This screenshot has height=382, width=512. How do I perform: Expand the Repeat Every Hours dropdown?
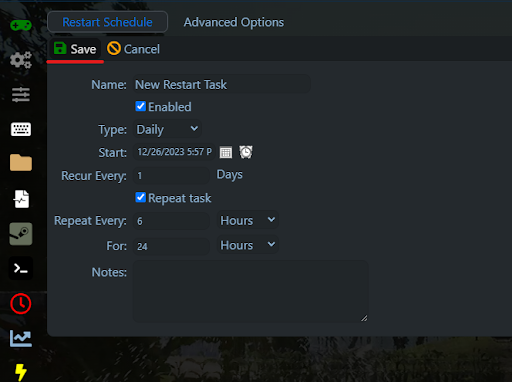(248, 220)
